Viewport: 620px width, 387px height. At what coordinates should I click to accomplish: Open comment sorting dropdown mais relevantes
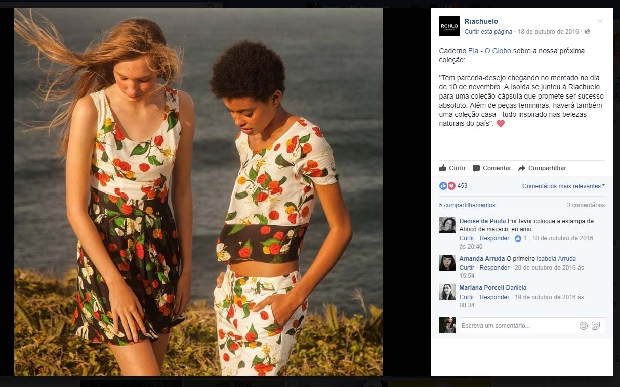pos(563,186)
